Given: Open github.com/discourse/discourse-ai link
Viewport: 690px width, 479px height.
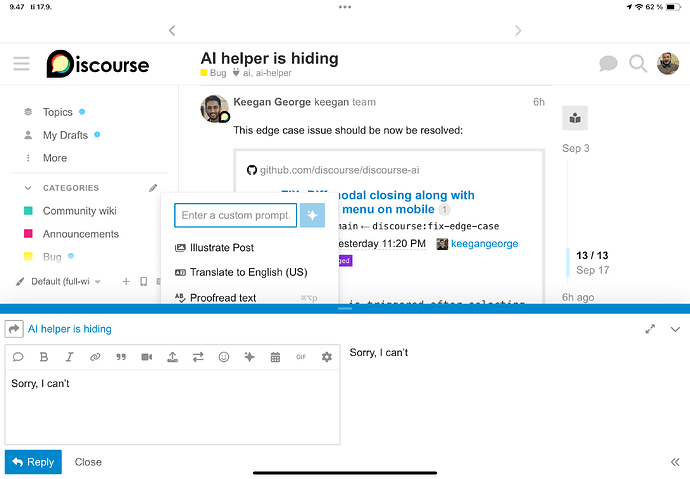Looking at the screenshot, I should pos(339,170).
